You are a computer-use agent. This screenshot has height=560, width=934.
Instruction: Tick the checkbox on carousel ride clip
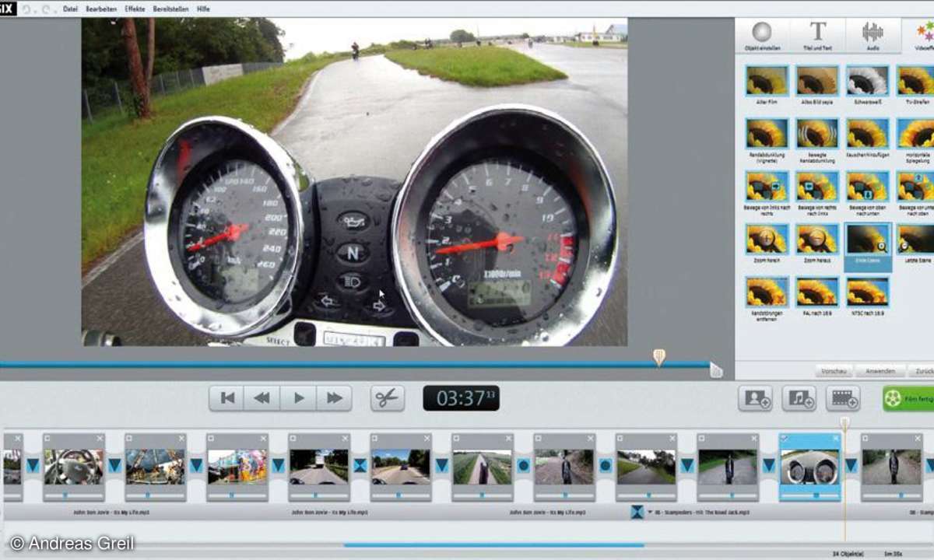coord(129,439)
